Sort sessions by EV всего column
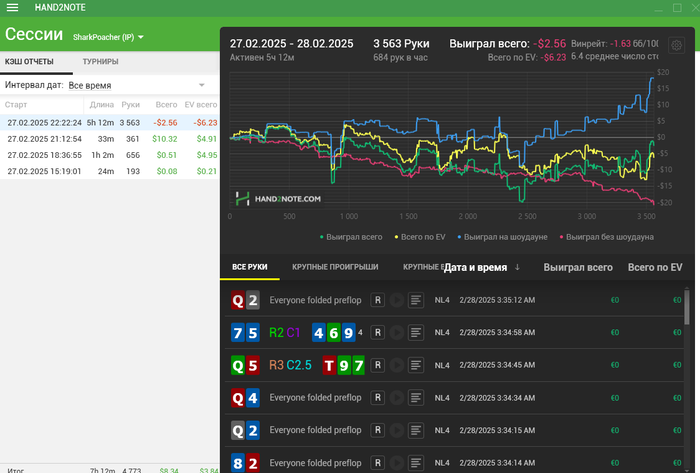Image resolution: width=700 pixels, height=473 pixels. 201,105
